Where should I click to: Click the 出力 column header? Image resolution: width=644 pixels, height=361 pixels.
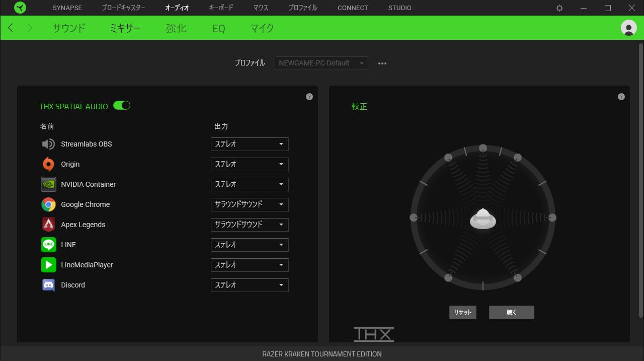tap(221, 126)
